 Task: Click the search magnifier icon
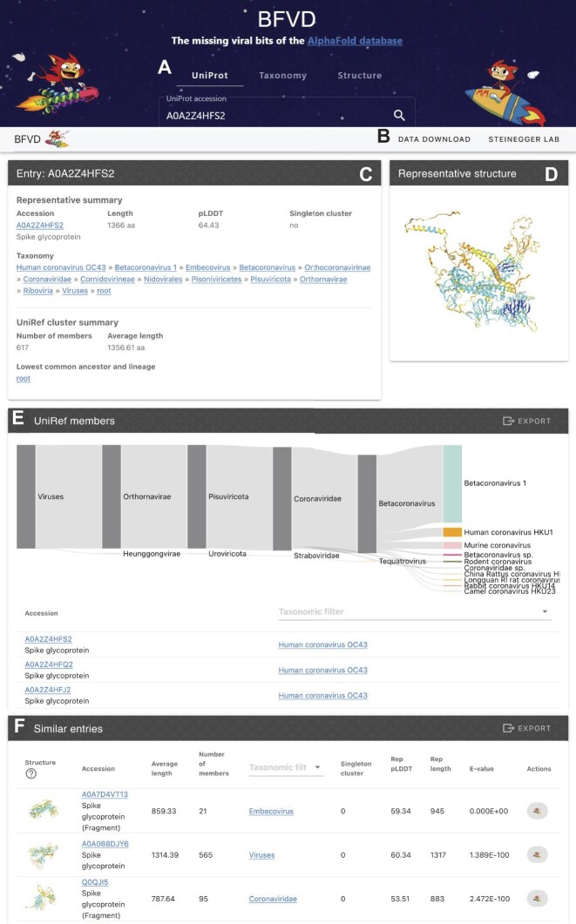(x=399, y=116)
